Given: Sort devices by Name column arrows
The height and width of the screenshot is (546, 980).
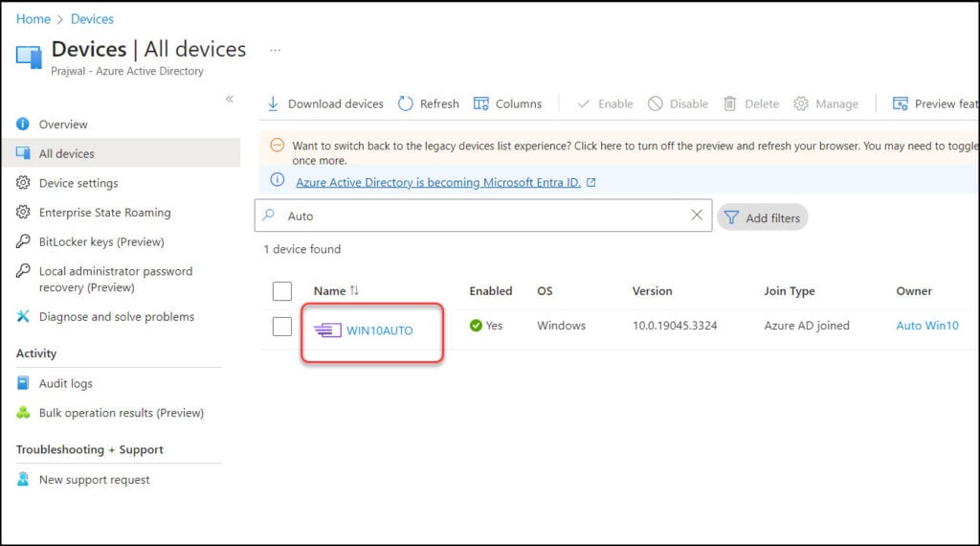Looking at the screenshot, I should point(354,290).
